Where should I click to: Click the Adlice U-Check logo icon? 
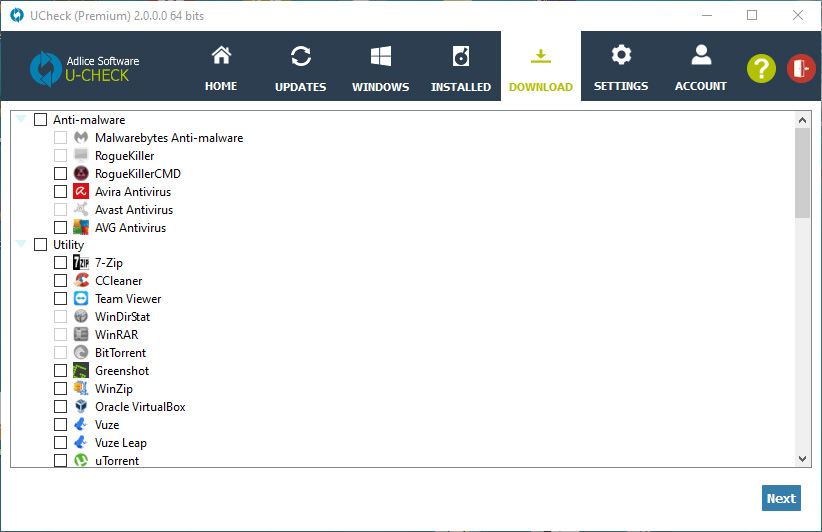tap(46, 69)
